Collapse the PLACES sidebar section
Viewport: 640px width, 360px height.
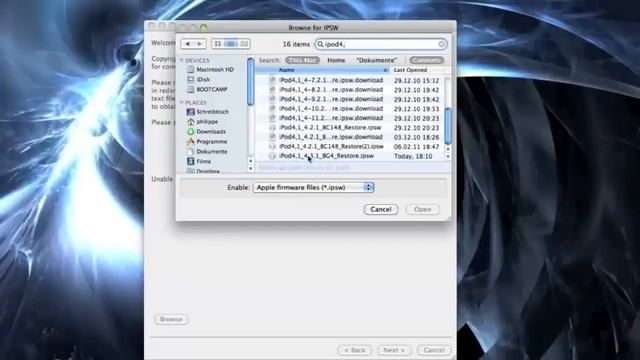click(x=182, y=102)
